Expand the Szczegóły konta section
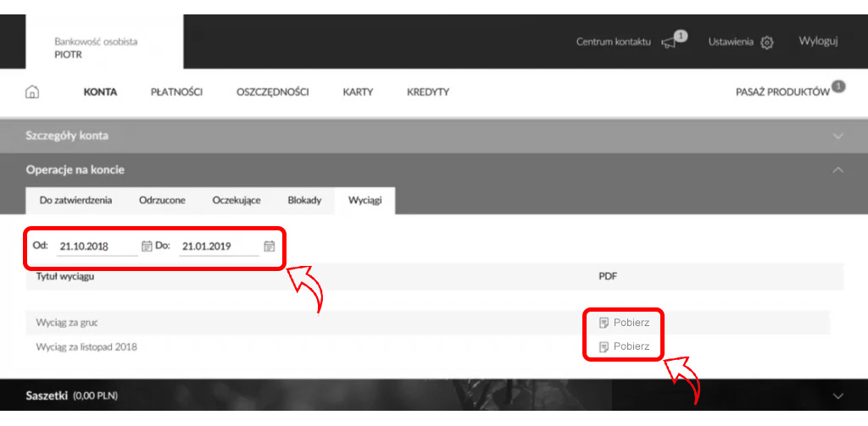Image resolution: width=868 pixels, height=426 pixels. [837, 136]
